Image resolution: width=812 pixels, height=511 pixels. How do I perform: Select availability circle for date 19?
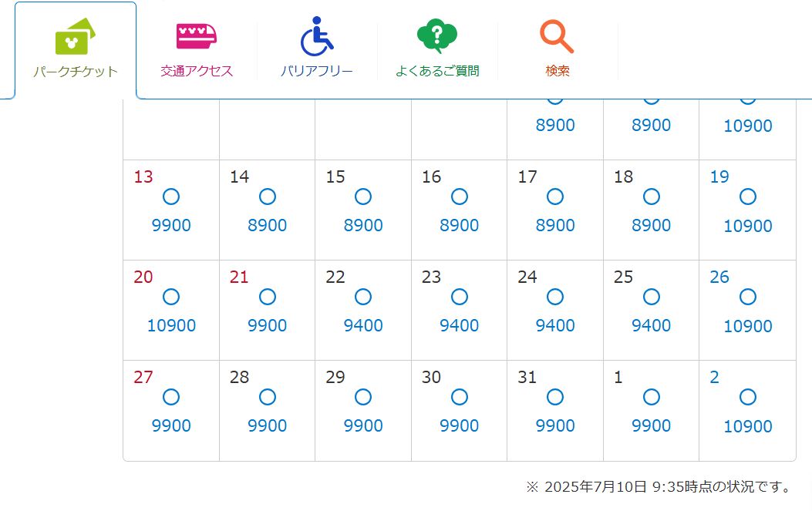click(748, 197)
